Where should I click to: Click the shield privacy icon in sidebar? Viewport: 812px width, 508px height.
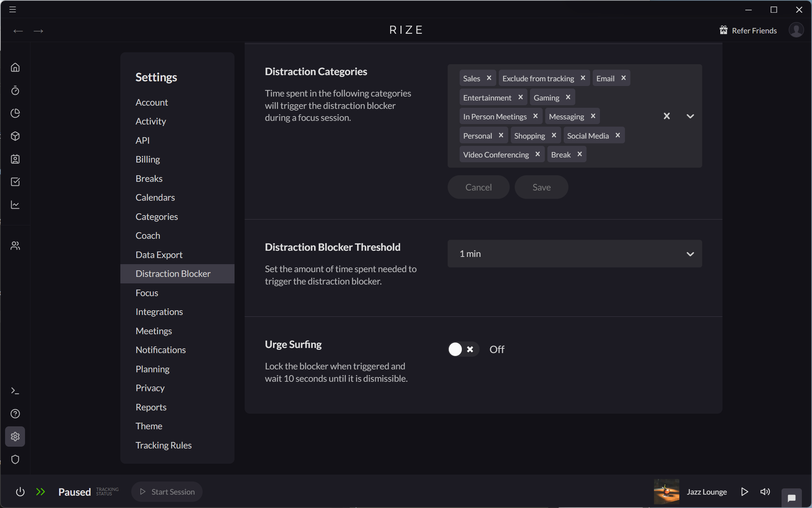[x=15, y=459]
